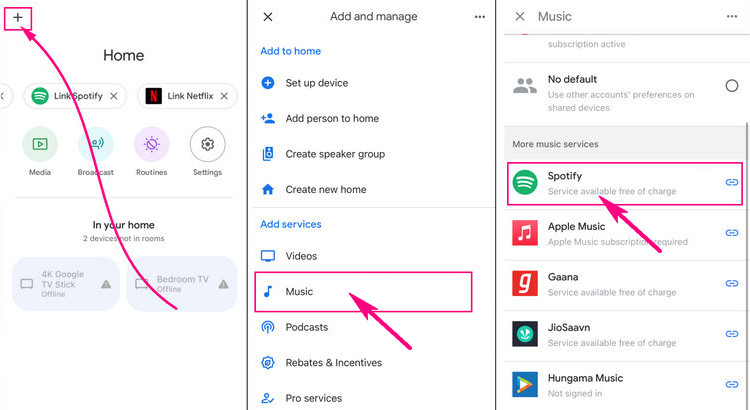
Task: Open the 4K Google TV Stick card
Action: point(67,284)
